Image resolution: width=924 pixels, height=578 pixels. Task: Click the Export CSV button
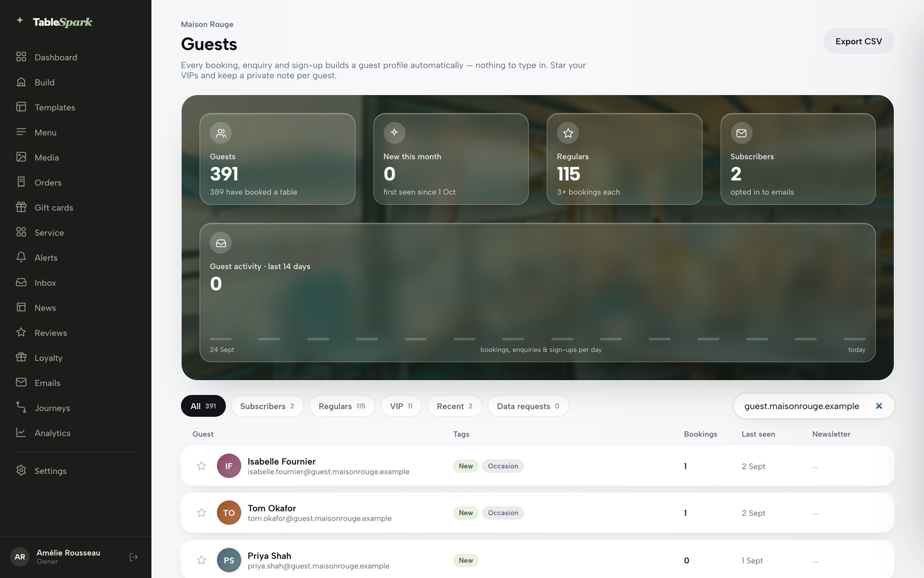click(859, 41)
